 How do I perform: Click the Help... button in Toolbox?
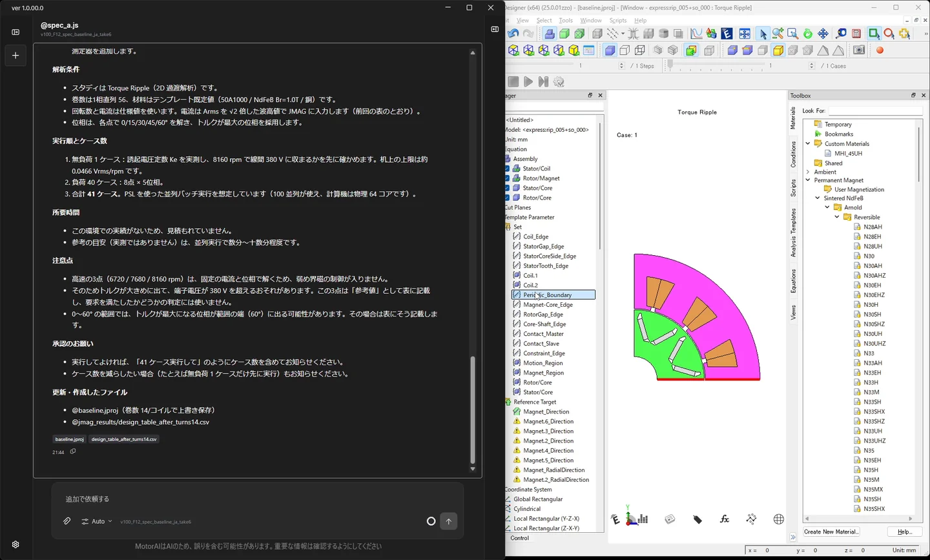point(904,532)
